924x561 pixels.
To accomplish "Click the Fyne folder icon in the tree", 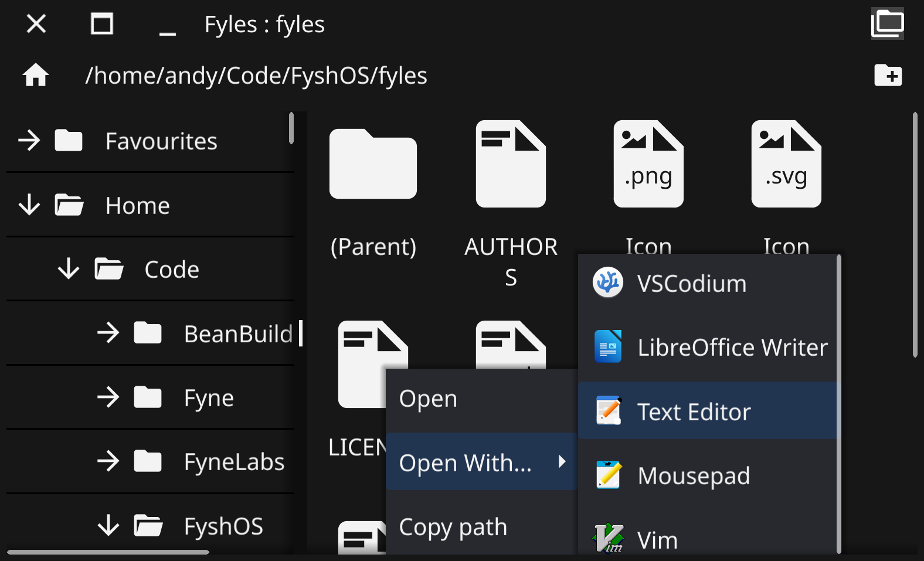I will tap(148, 397).
